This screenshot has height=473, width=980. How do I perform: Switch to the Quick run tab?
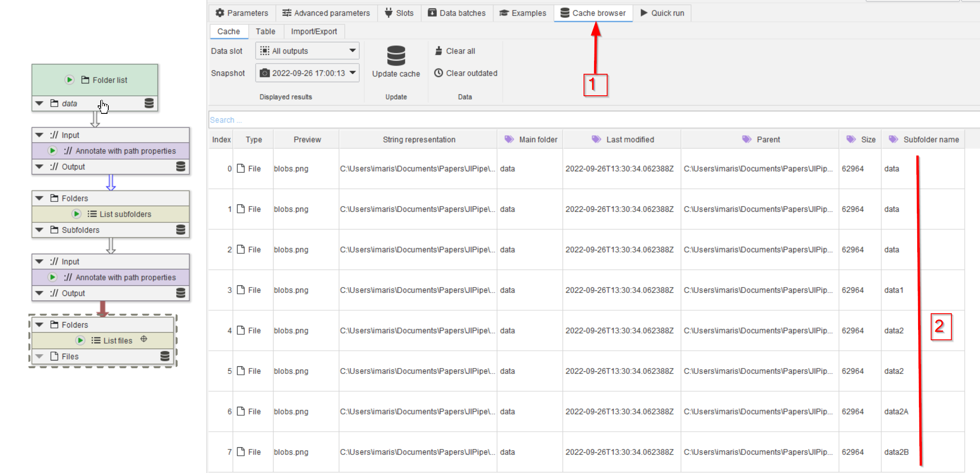click(662, 13)
